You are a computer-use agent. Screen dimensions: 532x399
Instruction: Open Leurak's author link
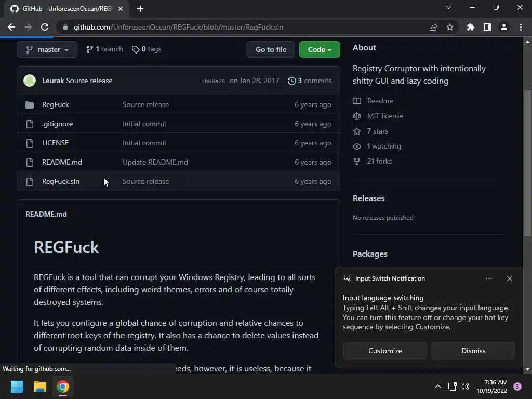(53, 81)
